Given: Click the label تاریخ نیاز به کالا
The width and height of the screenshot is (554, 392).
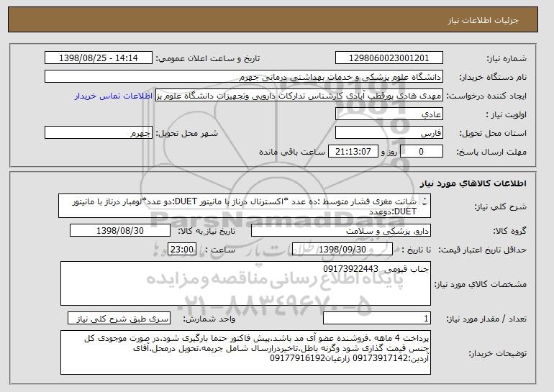Looking at the screenshot, I should (x=206, y=231).
